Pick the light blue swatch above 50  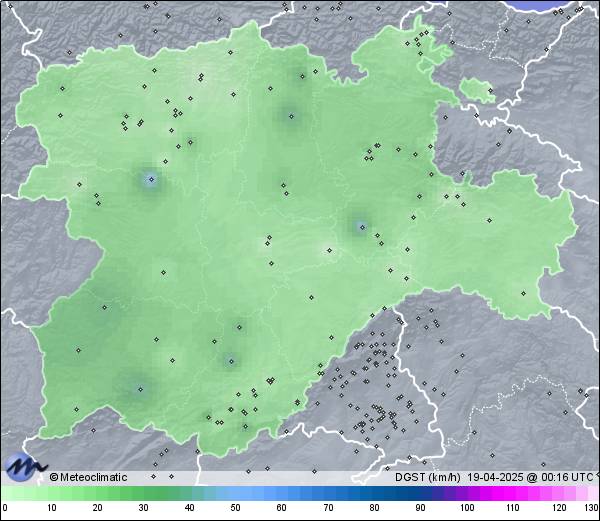pyautogui.click(x=235, y=493)
